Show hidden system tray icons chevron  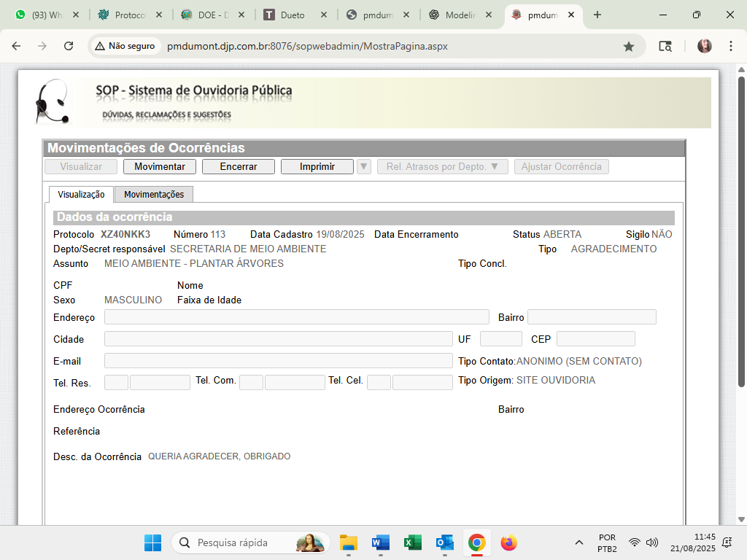(x=579, y=542)
